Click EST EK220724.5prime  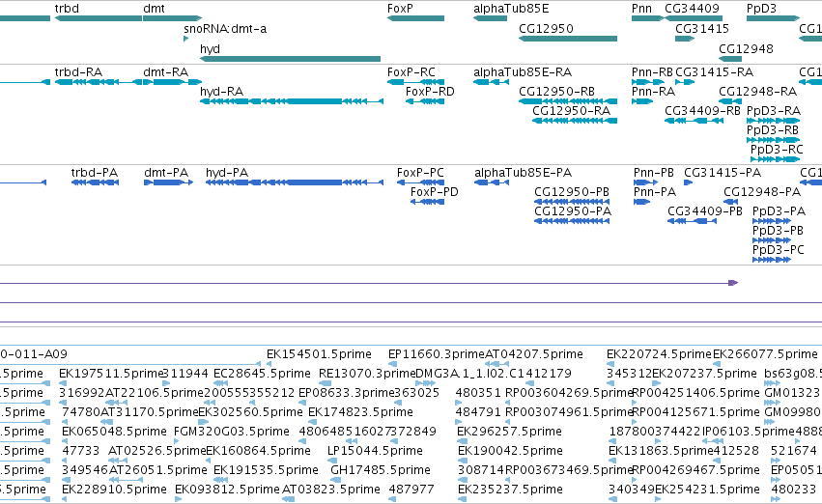(x=659, y=354)
